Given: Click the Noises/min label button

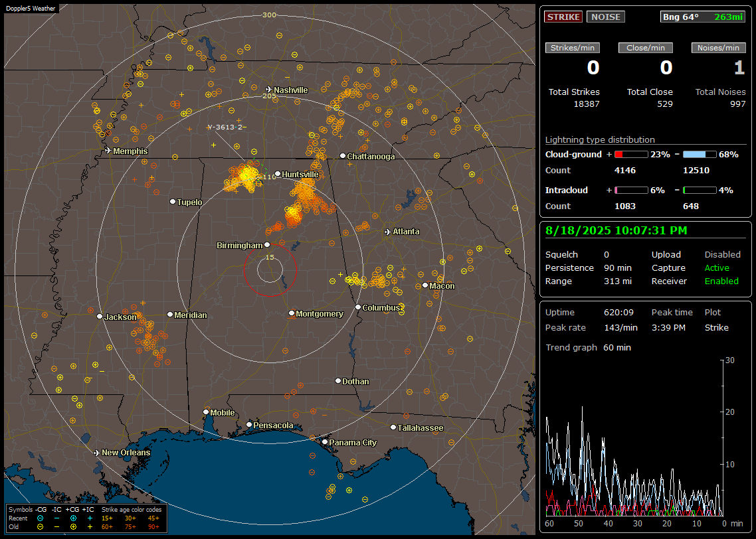Looking at the screenshot, I should (718, 48).
